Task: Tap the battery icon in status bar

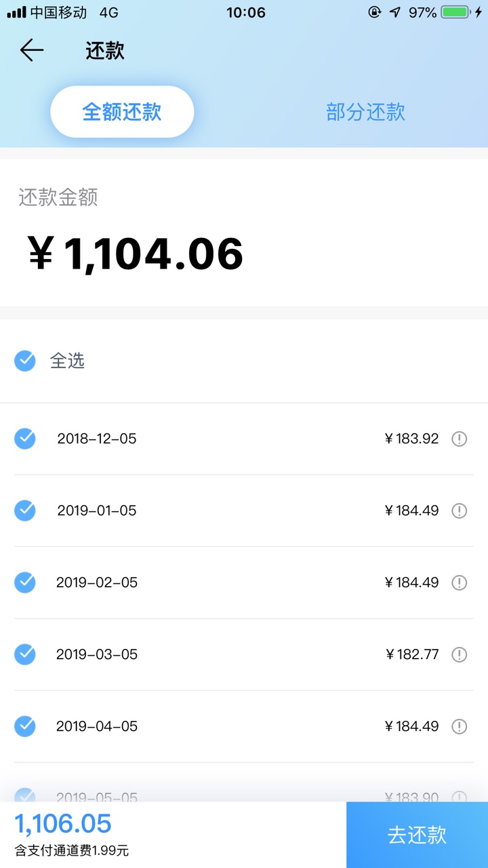Action: pyautogui.click(x=456, y=12)
